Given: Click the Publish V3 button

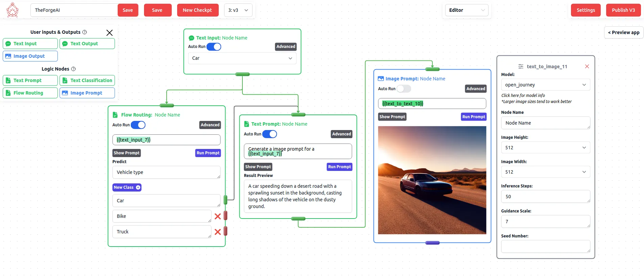Looking at the screenshot, I should click(623, 10).
